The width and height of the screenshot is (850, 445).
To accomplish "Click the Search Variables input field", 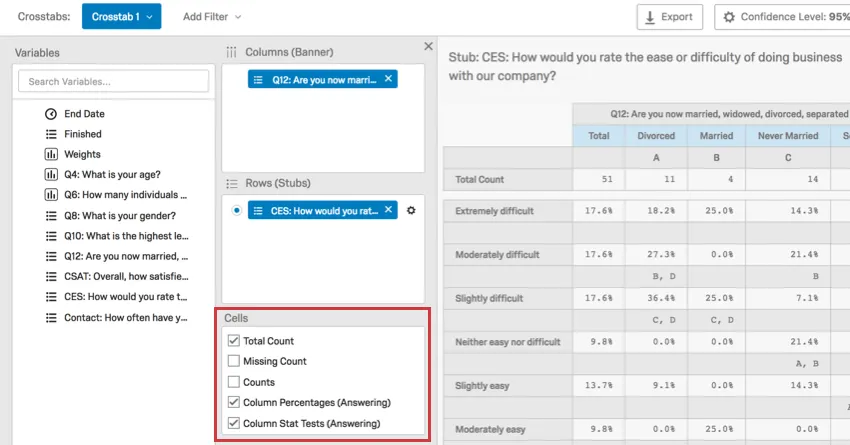I will click(x=113, y=81).
